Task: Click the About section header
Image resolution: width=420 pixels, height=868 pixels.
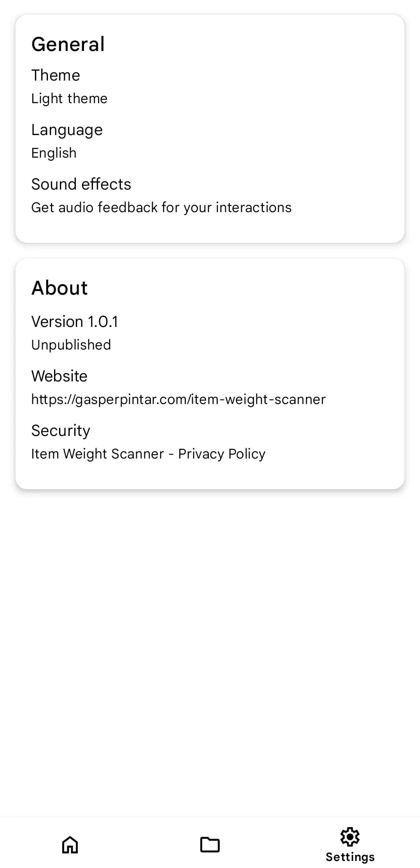Action: (59, 287)
